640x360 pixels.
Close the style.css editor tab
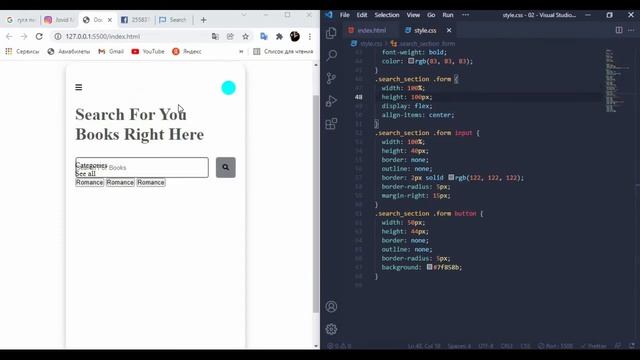click(449, 30)
